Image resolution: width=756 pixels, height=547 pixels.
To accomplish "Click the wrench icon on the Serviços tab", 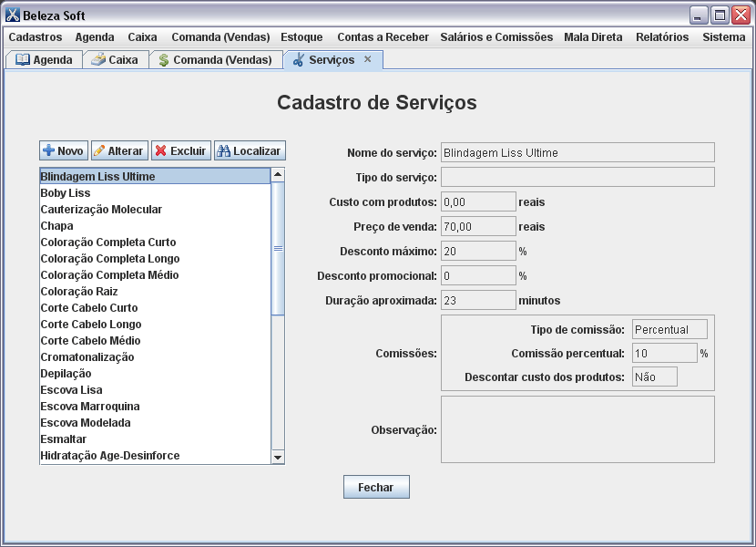I will pyautogui.click(x=298, y=58).
